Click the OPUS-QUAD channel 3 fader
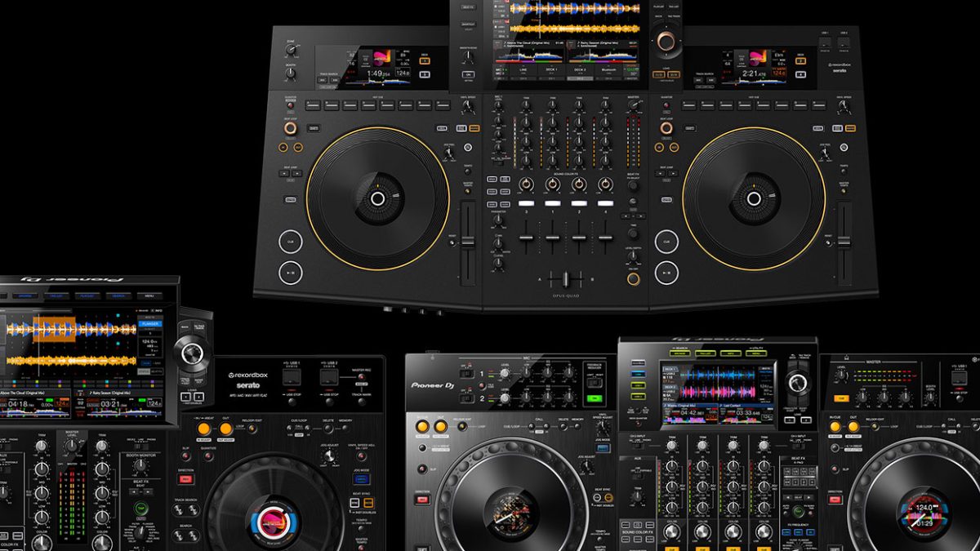The height and width of the screenshot is (551, 980). pos(526,237)
